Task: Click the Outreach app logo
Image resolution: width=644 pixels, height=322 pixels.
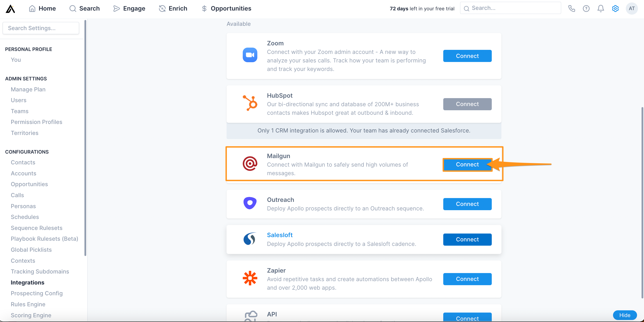Action: point(250,203)
